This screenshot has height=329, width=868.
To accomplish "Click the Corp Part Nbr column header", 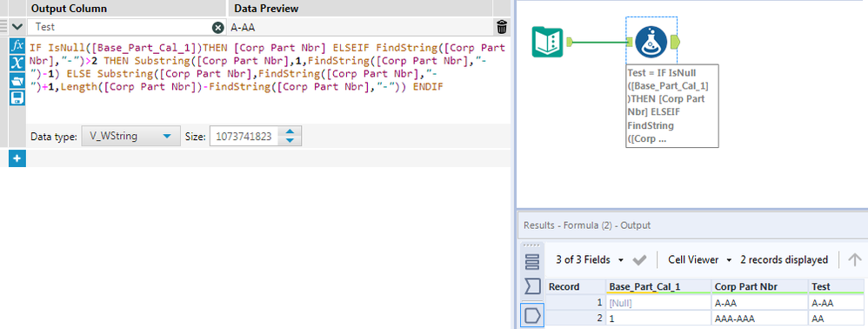I will tap(759, 287).
